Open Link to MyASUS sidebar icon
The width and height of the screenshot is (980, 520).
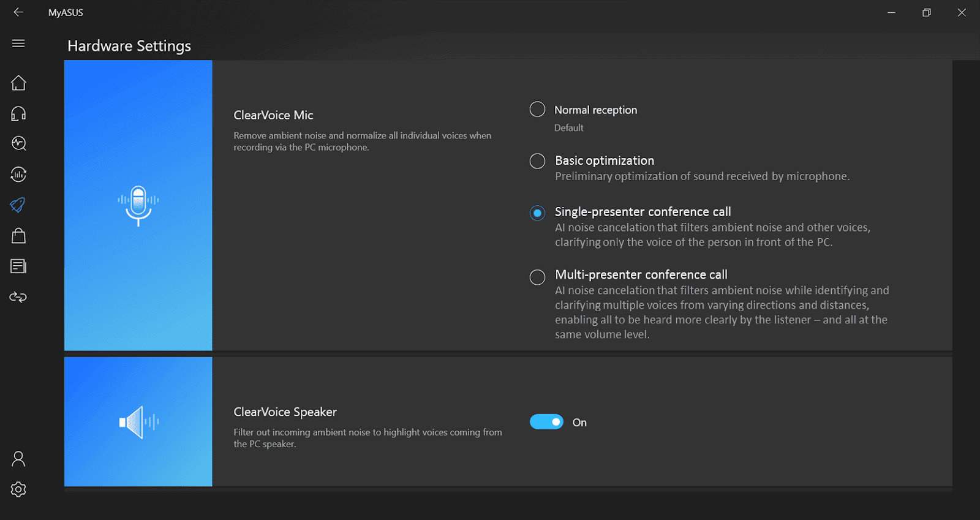coord(18,297)
